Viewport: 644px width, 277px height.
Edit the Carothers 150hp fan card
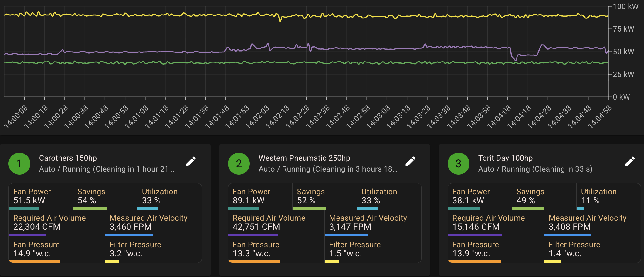pyautogui.click(x=191, y=162)
